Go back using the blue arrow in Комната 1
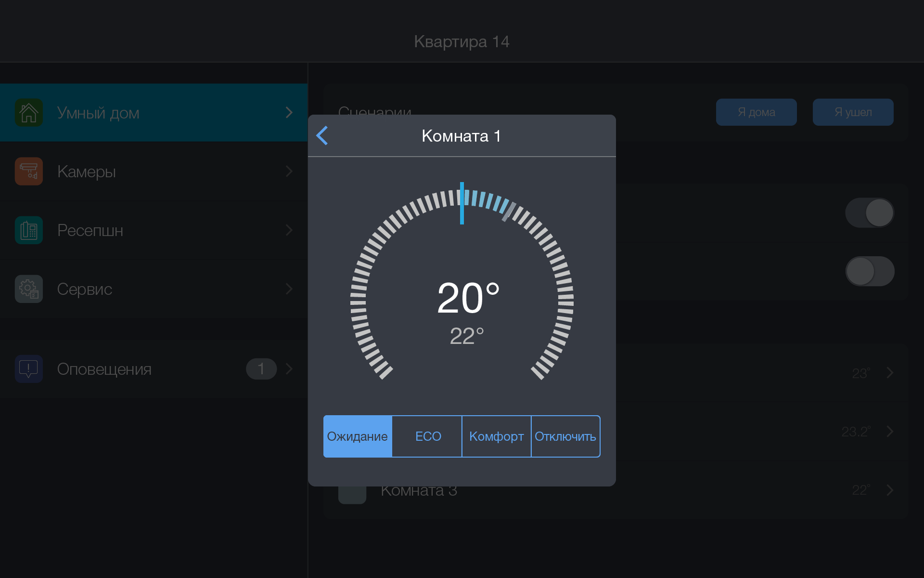The image size is (924, 578). pyautogui.click(x=322, y=136)
